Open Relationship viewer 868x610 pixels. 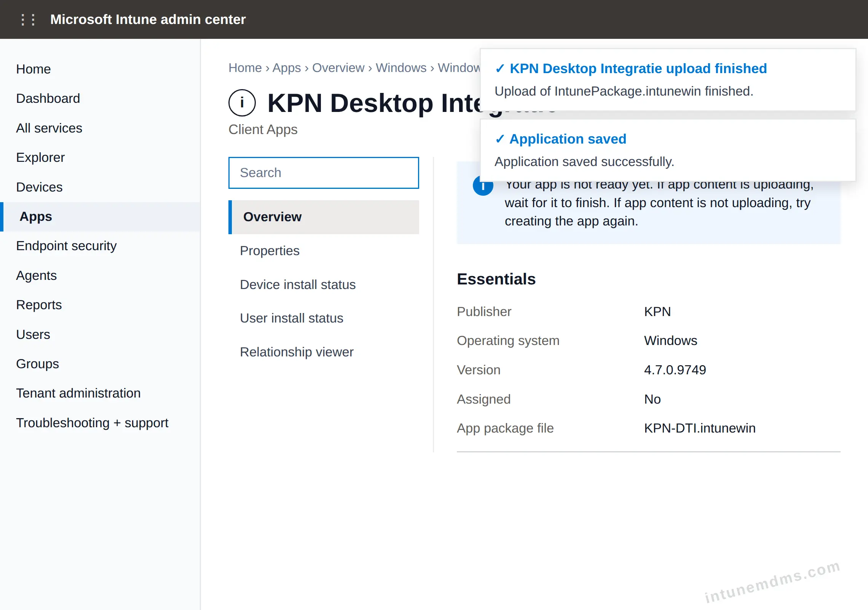tap(324, 352)
